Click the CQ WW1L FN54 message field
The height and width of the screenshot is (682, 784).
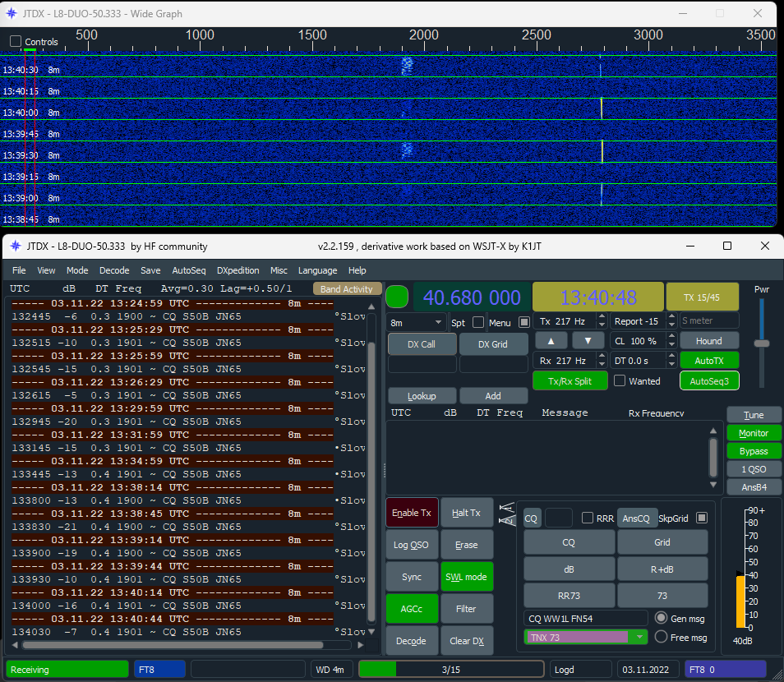(585, 619)
